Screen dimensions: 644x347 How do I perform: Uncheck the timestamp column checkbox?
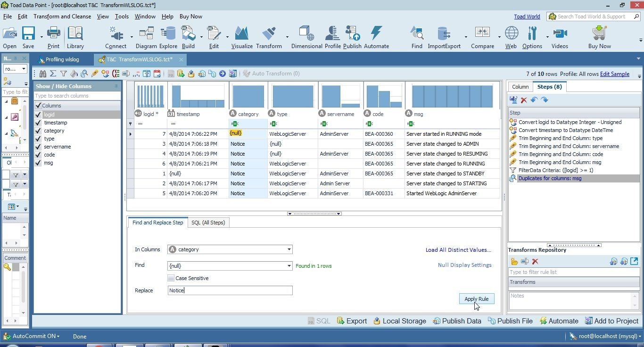(38, 123)
